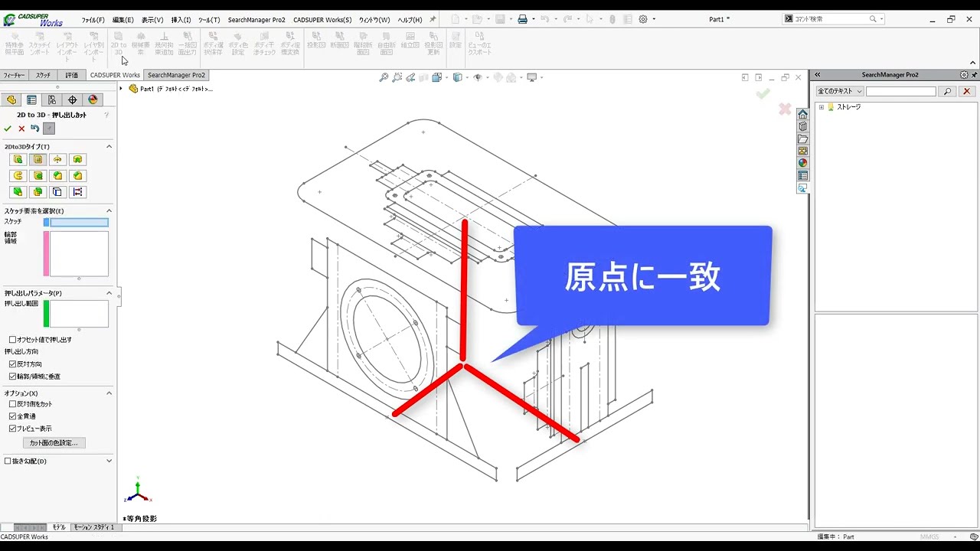Click the Zoom to Fit magnifier icon
The height and width of the screenshot is (551, 980).
pos(384,77)
